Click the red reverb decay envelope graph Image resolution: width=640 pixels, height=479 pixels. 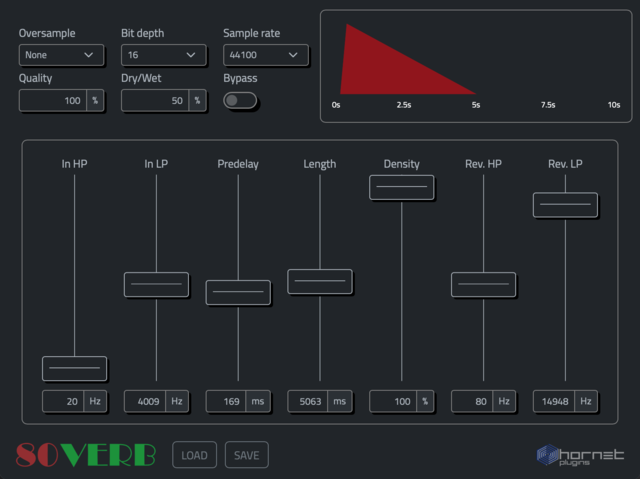407,59
